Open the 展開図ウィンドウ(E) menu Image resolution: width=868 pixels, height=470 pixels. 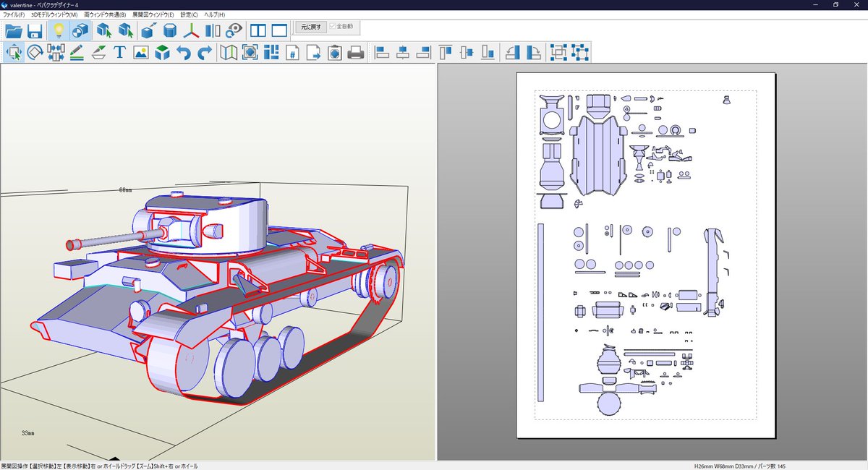(x=153, y=14)
